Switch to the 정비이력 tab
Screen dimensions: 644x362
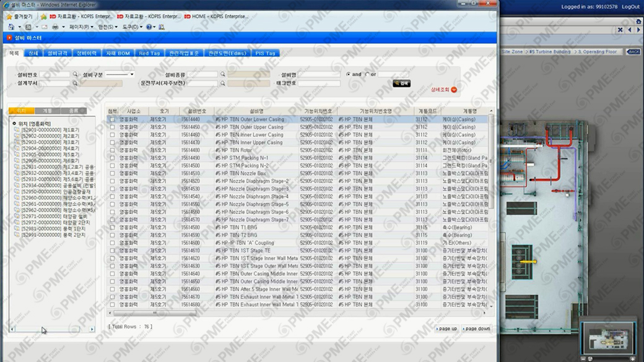pos(87,53)
